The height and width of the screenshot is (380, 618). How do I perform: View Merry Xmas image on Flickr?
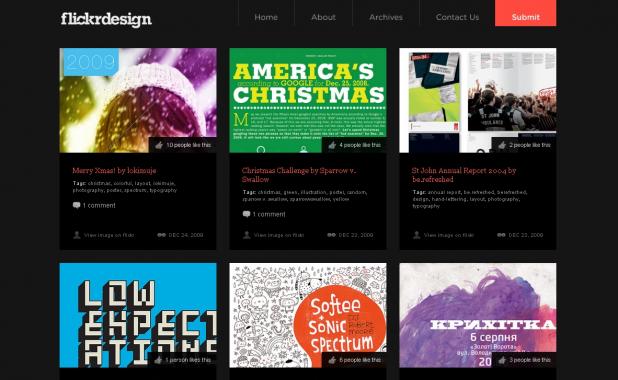[x=109, y=235]
